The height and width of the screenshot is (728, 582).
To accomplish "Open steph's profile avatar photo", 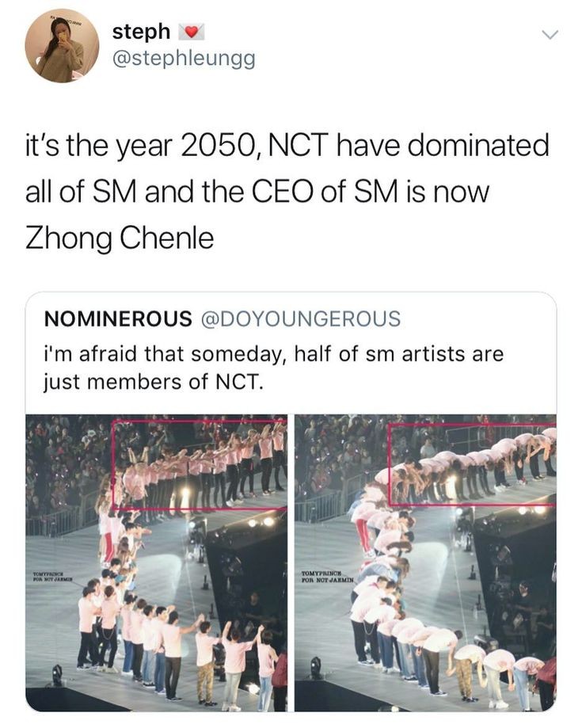I will coord(62,45).
